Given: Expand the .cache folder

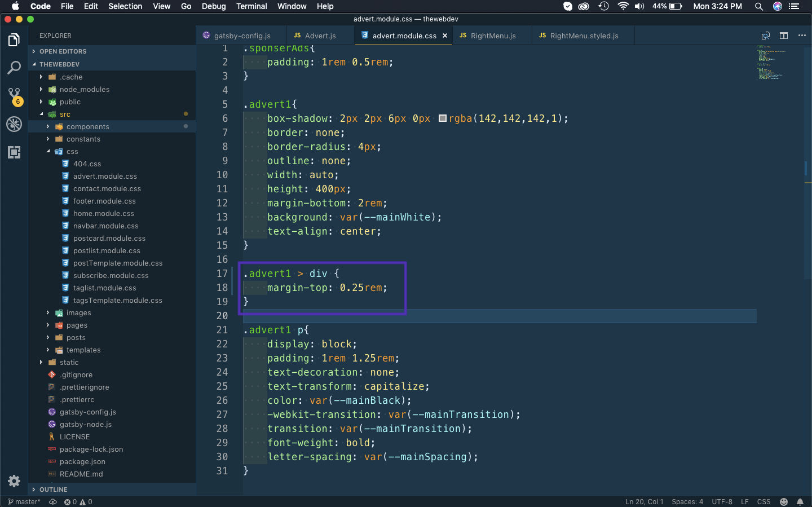Looking at the screenshot, I should 112,77.
